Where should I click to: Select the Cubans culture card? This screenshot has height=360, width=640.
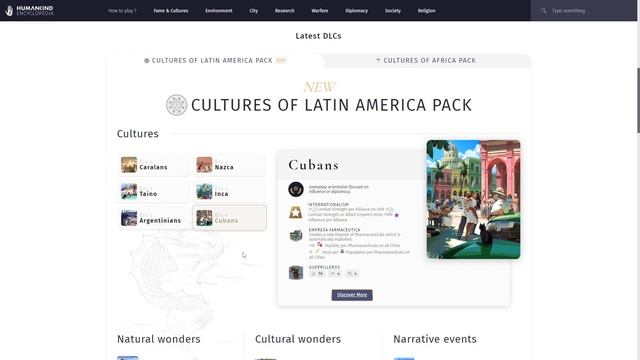coord(229,218)
